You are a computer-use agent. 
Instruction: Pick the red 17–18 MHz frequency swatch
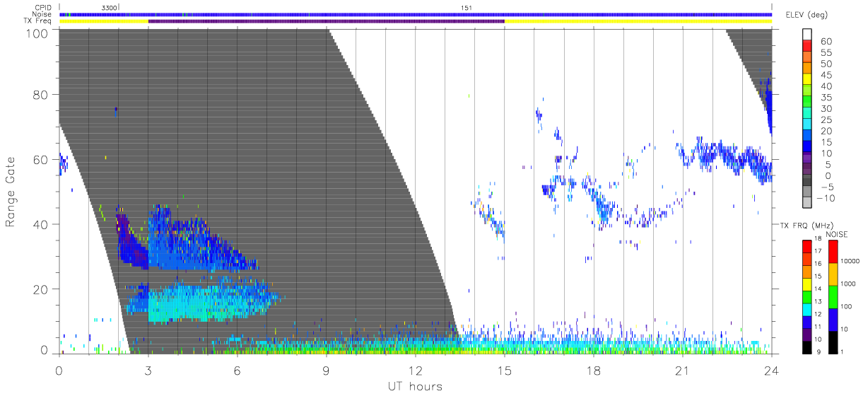click(x=808, y=247)
